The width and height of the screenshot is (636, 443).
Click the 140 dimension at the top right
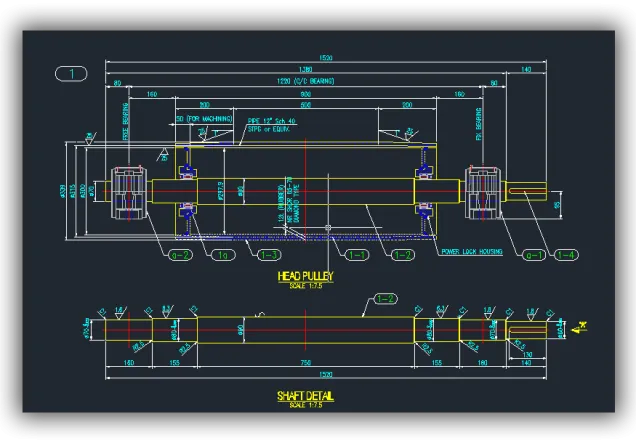[x=526, y=70]
